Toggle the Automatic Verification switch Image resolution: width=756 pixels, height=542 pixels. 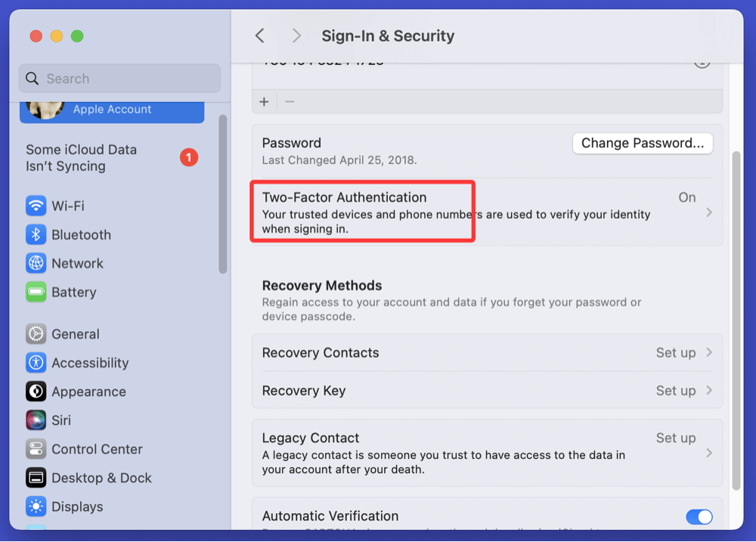tap(699, 517)
